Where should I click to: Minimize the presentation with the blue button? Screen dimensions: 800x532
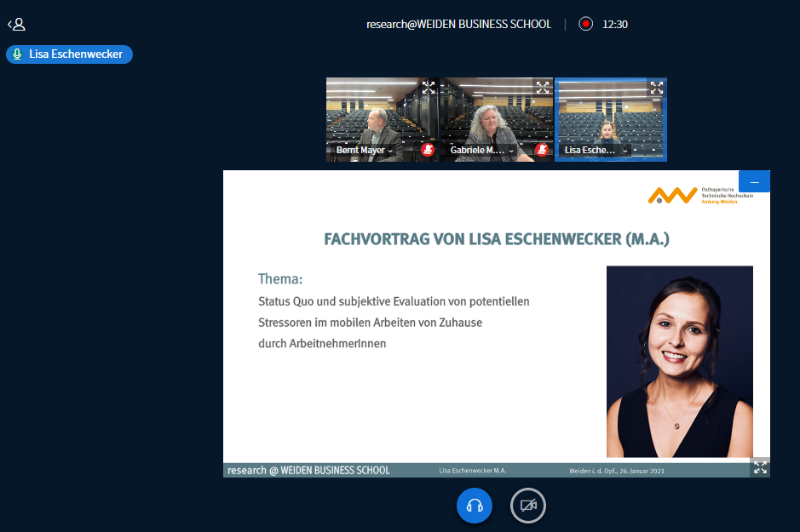click(754, 181)
